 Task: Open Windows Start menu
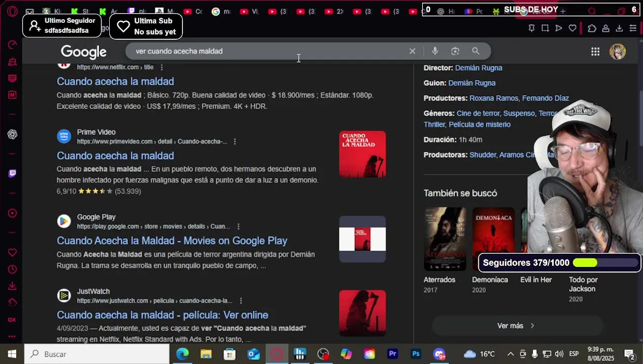tap(12, 354)
